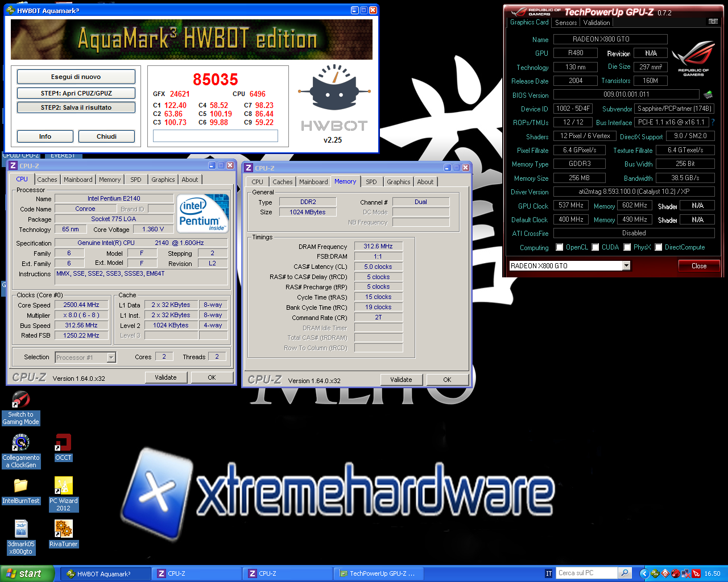Click the Chiudi button in Aquamark
Viewport: 728px width, 582px height.
point(107,136)
